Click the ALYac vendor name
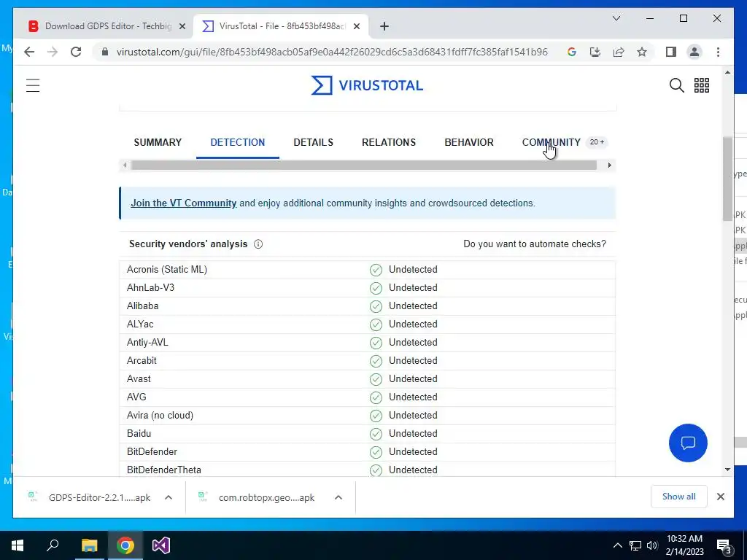The width and height of the screenshot is (747, 560). click(x=140, y=324)
